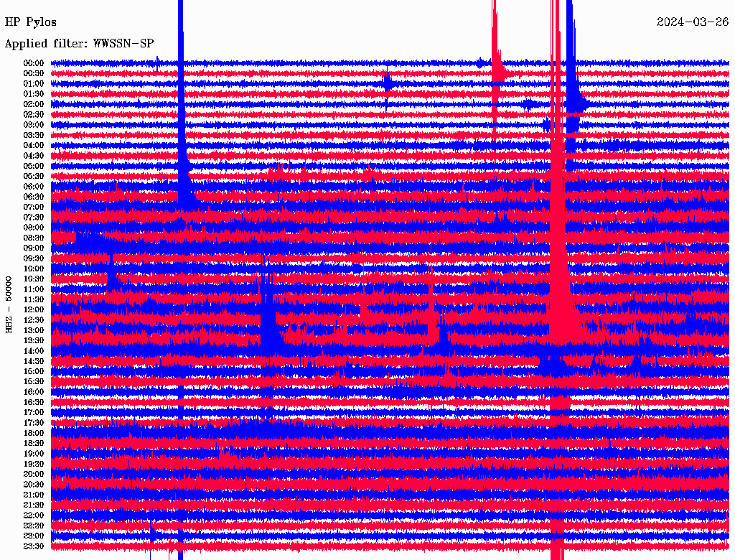The width and height of the screenshot is (735, 560).
Task: Select the 02:00 time label
Action: pyautogui.click(x=33, y=104)
